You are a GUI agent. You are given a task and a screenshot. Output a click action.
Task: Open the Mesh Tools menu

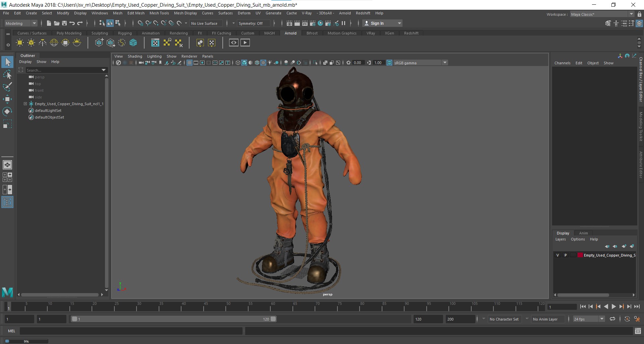click(x=159, y=13)
